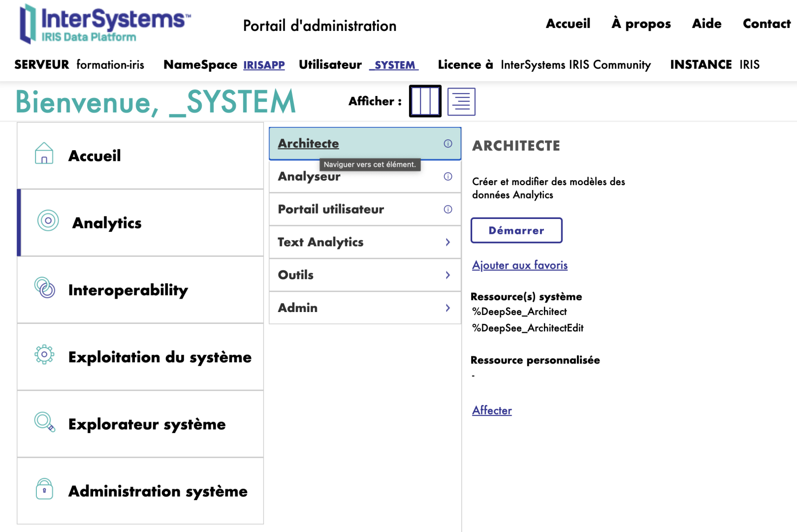The width and height of the screenshot is (797, 532).
Task: Click the InterSystems IRIS logo
Action: pyautogui.click(x=105, y=24)
